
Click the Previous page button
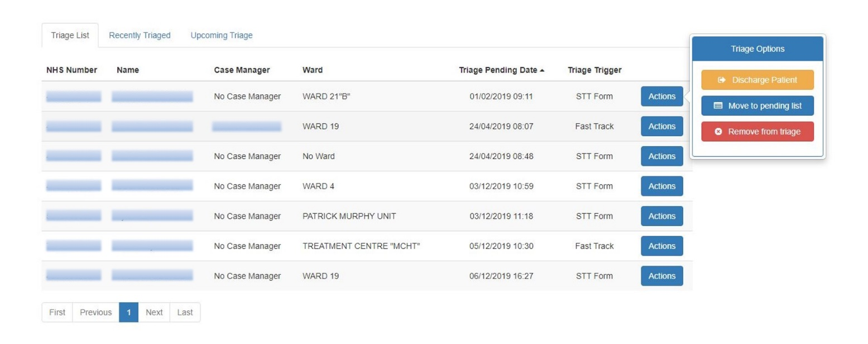point(95,312)
